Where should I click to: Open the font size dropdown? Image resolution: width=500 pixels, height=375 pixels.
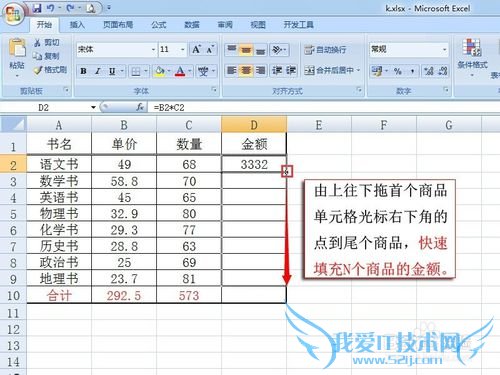click(183, 50)
